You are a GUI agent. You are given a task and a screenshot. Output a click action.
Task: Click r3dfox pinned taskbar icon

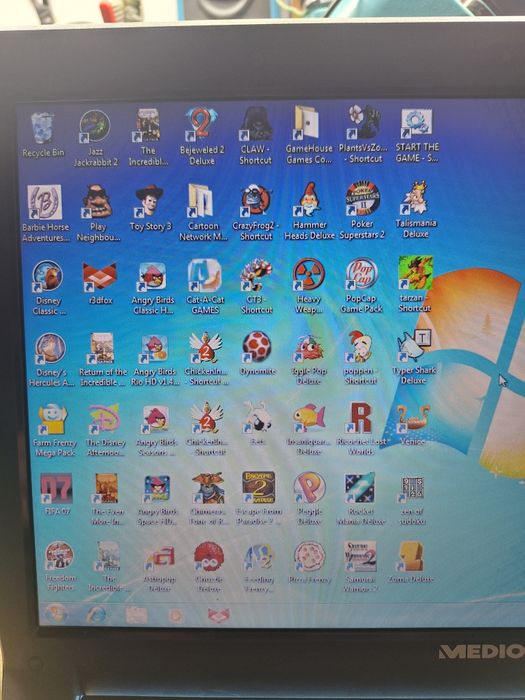219,615
